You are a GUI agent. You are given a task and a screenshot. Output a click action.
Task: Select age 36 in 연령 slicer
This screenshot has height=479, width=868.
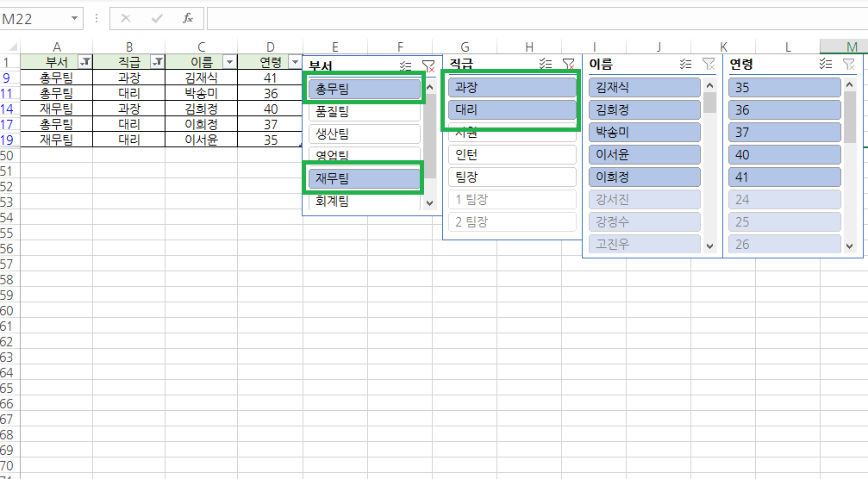tap(784, 109)
